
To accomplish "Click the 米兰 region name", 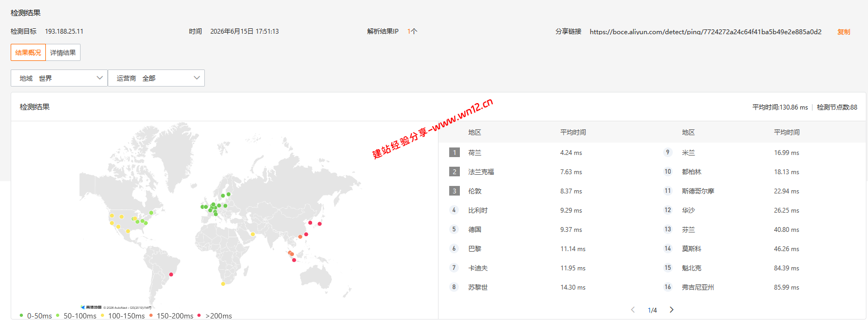I will (x=688, y=153).
